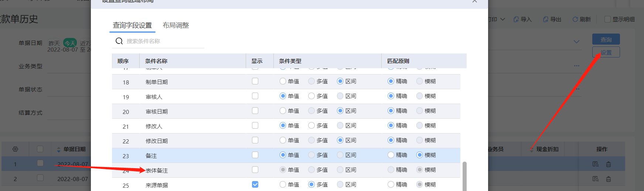Viewport: 644px width, 191px height.
Task: Click the 刷新 refresh icon
Action: click(575, 20)
